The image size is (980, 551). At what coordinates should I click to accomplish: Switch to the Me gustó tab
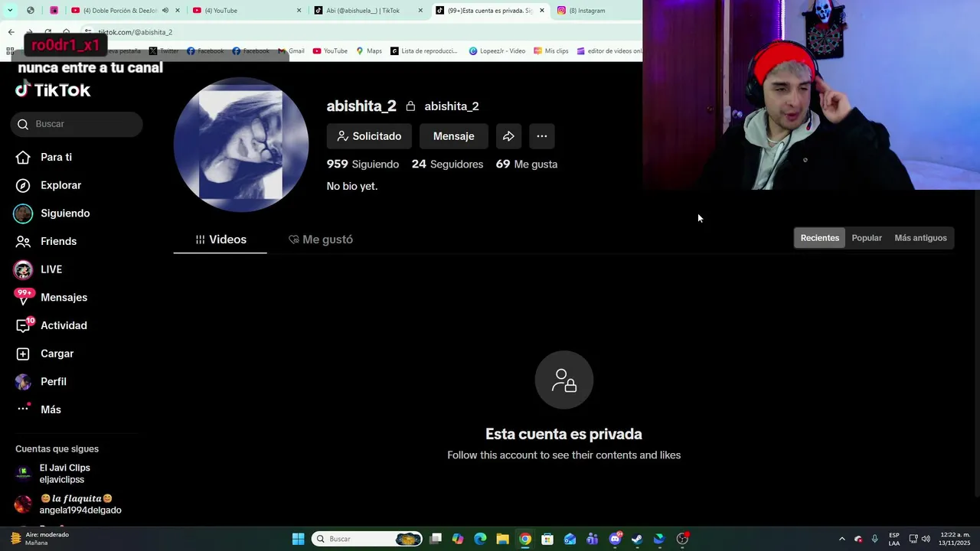tap(321, 240)
